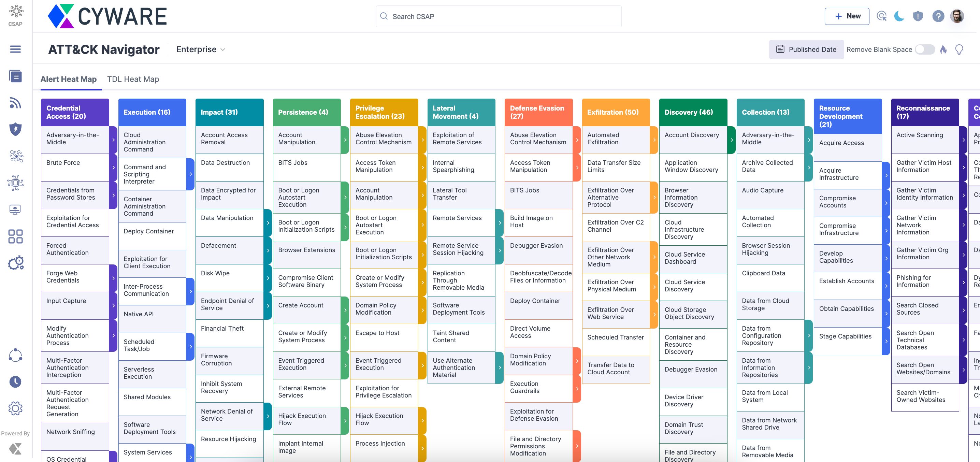Expand Brute Force sub-techniques
This screenshot has width=980, height=462.
pos(113,168)
